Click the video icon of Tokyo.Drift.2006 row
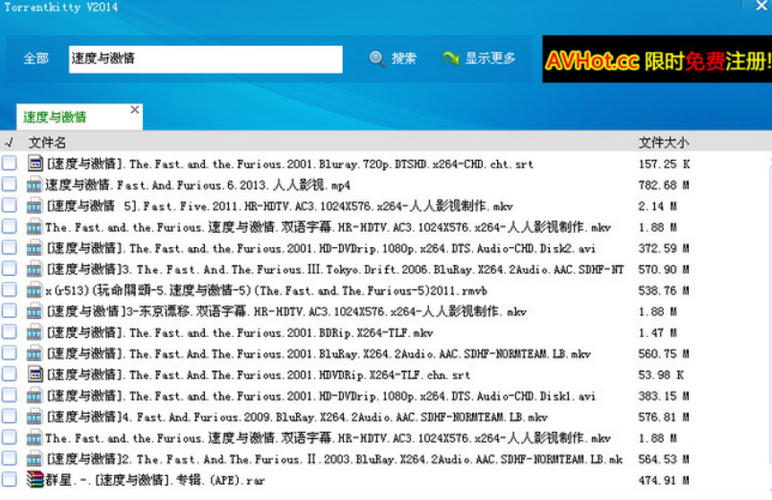The width and height of the screenshot is (772, 500). 35,269
